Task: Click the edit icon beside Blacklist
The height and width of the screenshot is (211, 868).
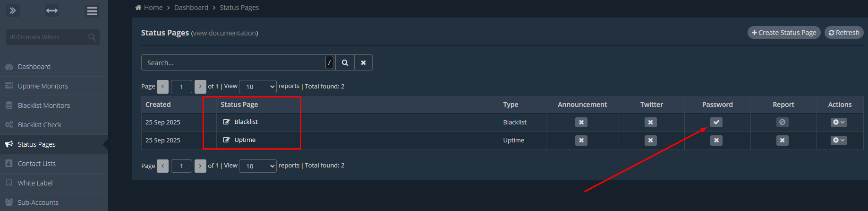Action: [x=226, y=122]
